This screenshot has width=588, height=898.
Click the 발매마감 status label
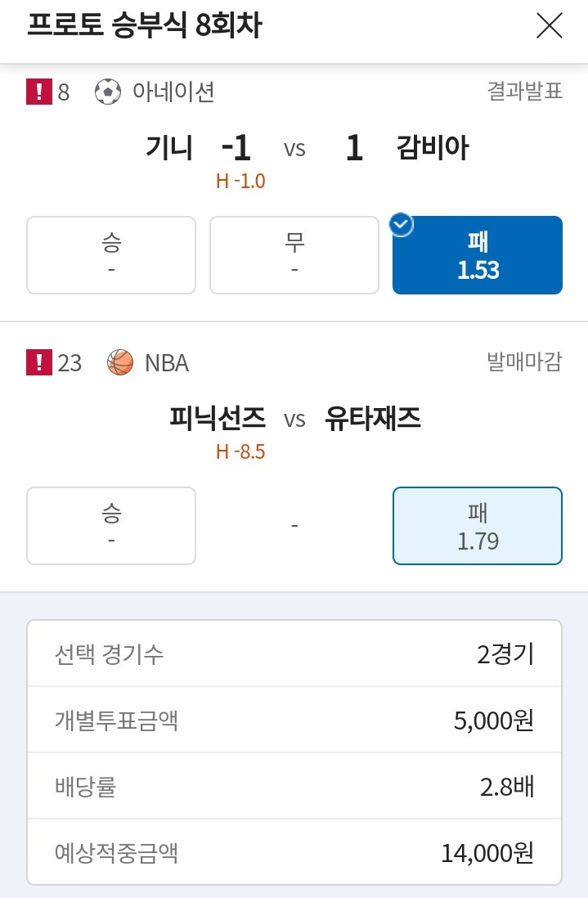(524, 362)
